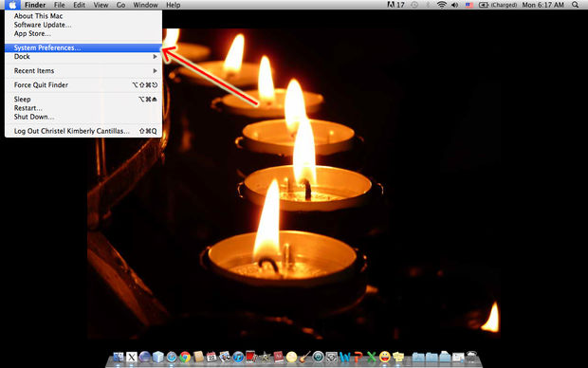Screen dimensions: 588x368
Task: Open the View menu
Action: (101, 5)
